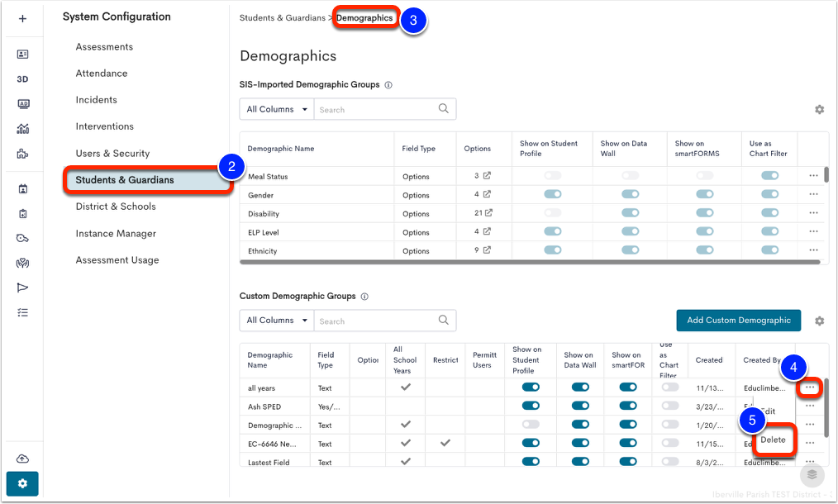Click Demographic Name header in SIS-Imported table
This screenshot has height=504, width=838.
click(281, 149)
